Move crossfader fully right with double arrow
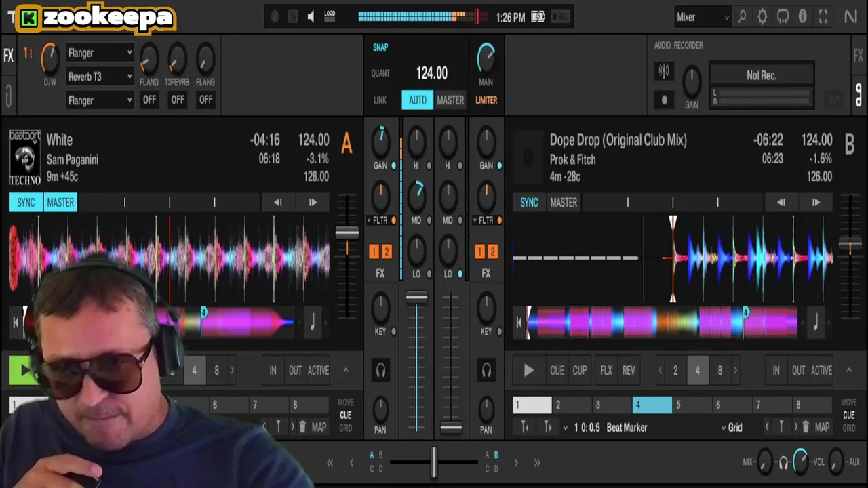The image size is (868, 488). tap(537, 462)
